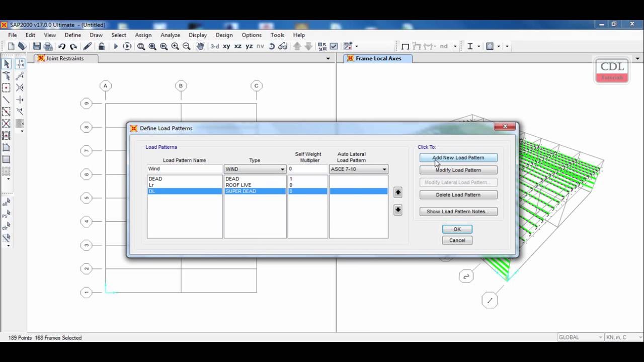Click the Redo arrow icon
Image resolution: width=644 pixels, height=362 pixels.
pos(73,46)
